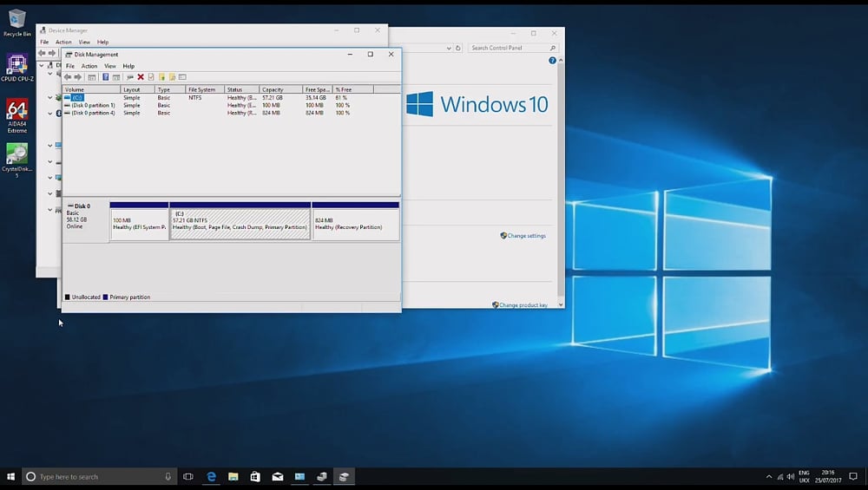Open File Explorer from the taskbar
The width and height of the screenshot is (868, 490).
click(233, 476)
